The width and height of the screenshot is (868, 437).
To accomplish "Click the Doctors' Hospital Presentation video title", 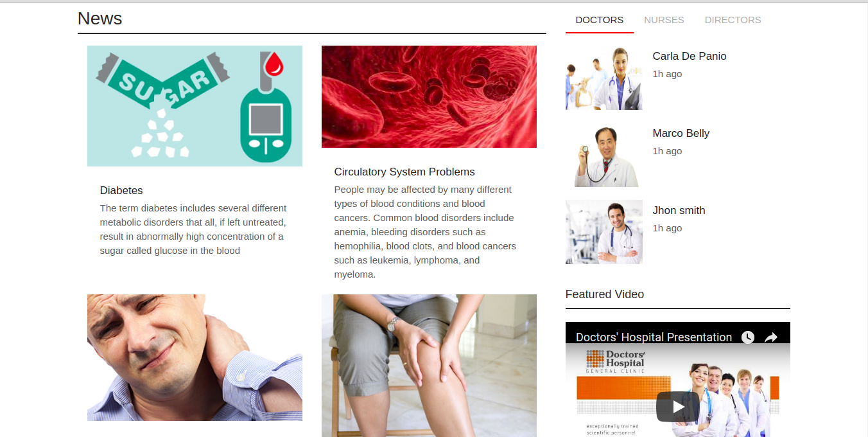I will [x=654, y=337].
